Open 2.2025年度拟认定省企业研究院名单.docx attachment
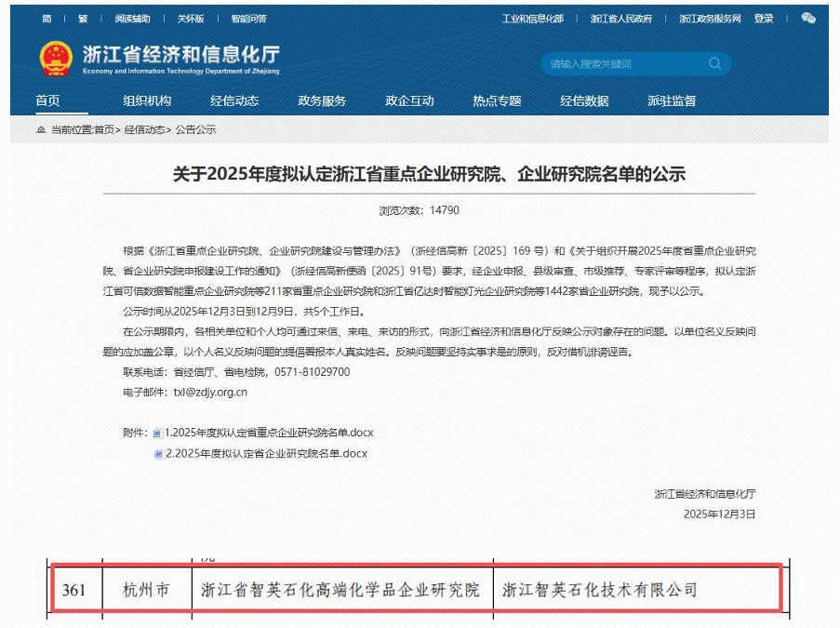 (266, 454)
